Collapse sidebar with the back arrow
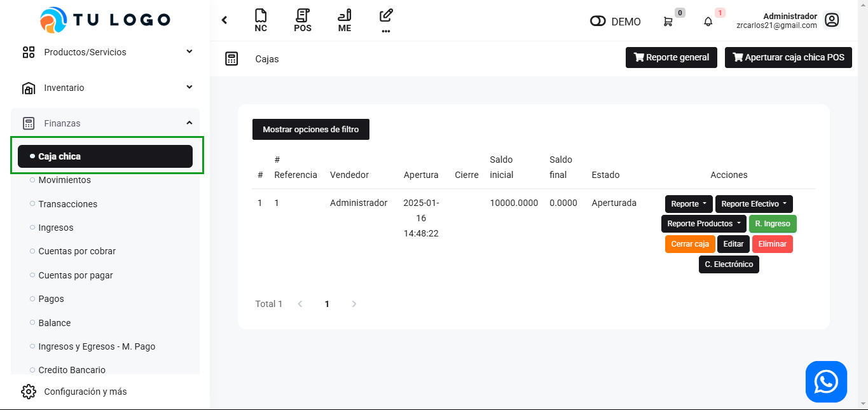This screenshot has height=410, width=868. tap(224, 20)
